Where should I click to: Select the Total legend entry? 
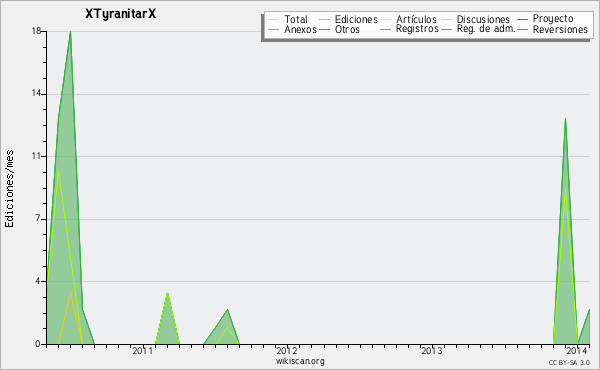(296, 19)
